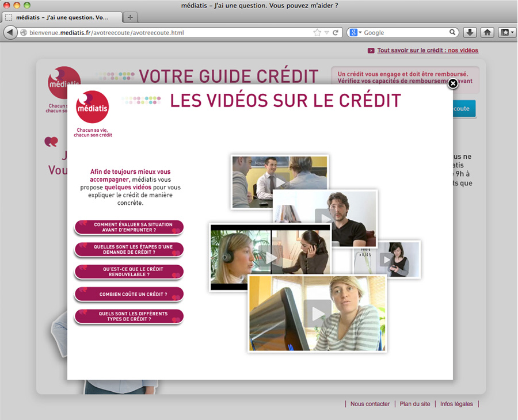Go to the browser home page
The image size is (518, 420).
pos(487,33)
